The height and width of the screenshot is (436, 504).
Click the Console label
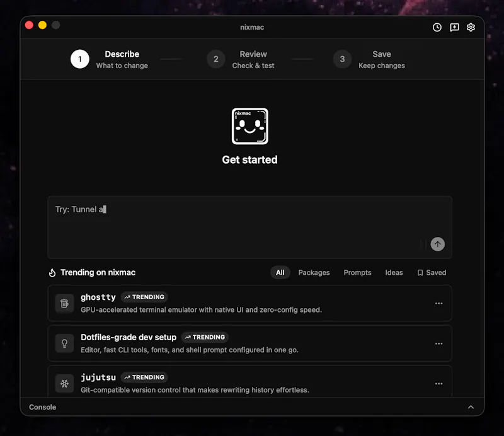pyautogui.click(x=42, y=407)
